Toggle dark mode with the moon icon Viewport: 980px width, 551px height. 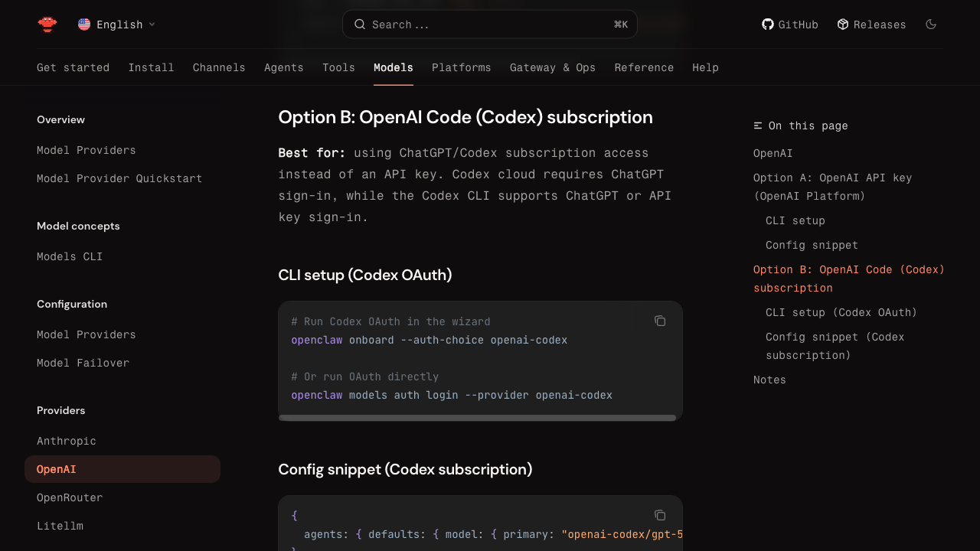pyautogui.click(x=931, y=24)
